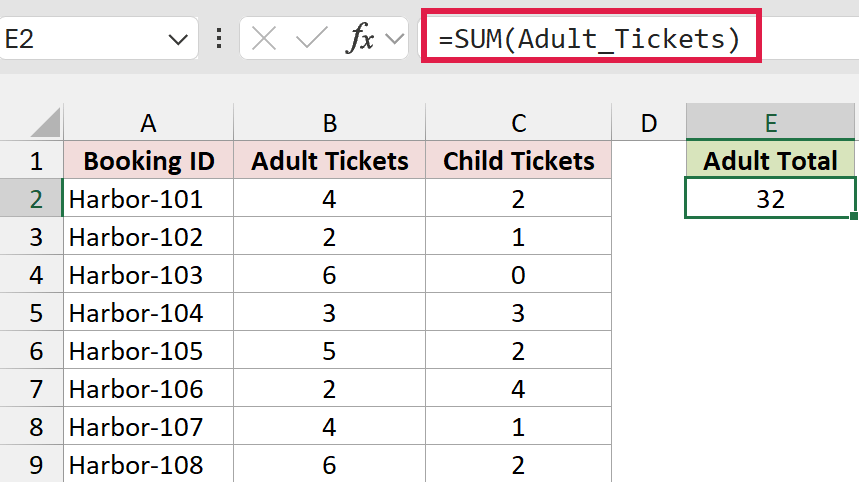Image resolution: width=859 pixels, height=482 pixels.
Task: Select adult tickets cell for Harbor-101
Action: pyautogui.click(x=329, y=198)
